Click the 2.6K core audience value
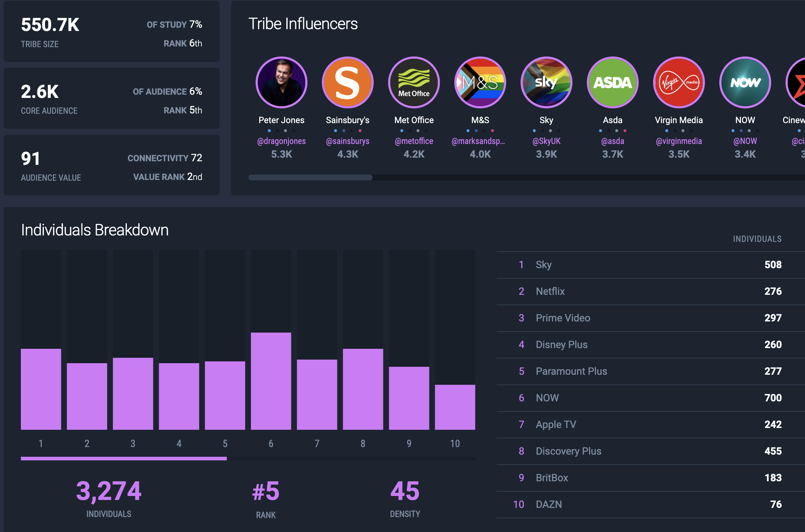Viewport: 805px width, 532px height. [40, 92]
